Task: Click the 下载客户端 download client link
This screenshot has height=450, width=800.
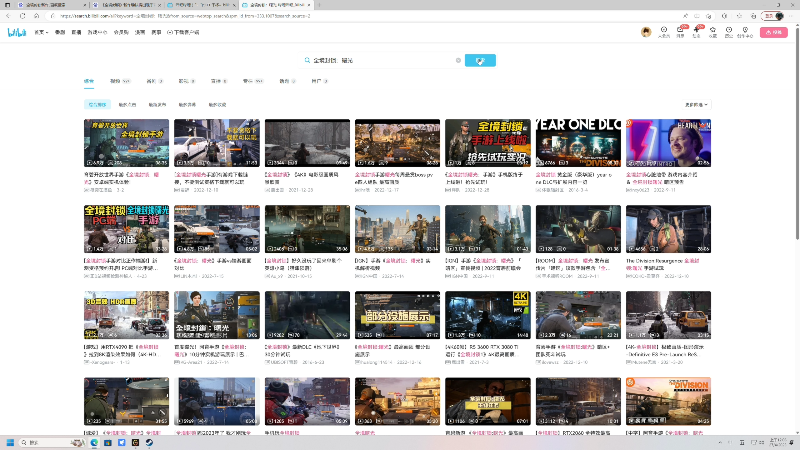Action: (x=183, y=32)
